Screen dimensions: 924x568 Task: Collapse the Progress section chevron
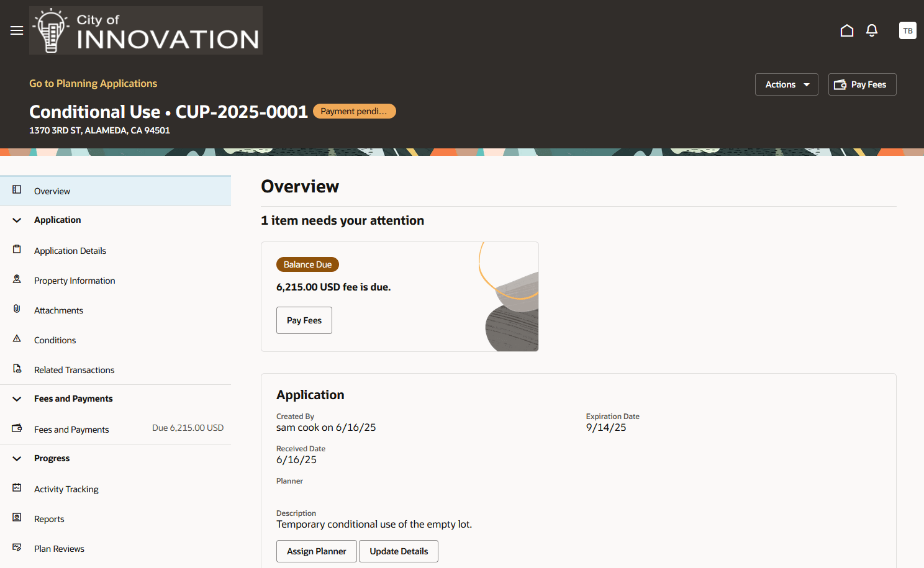coord(16,458)
